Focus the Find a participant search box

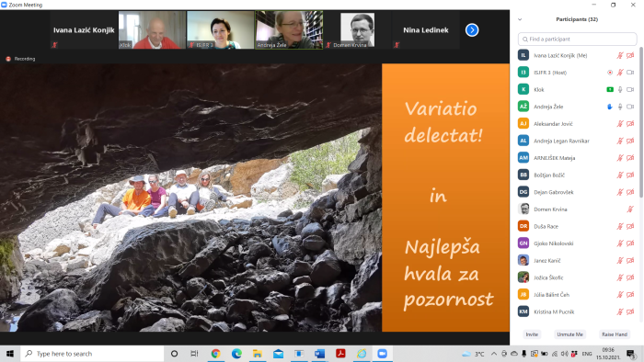point(577,39)
